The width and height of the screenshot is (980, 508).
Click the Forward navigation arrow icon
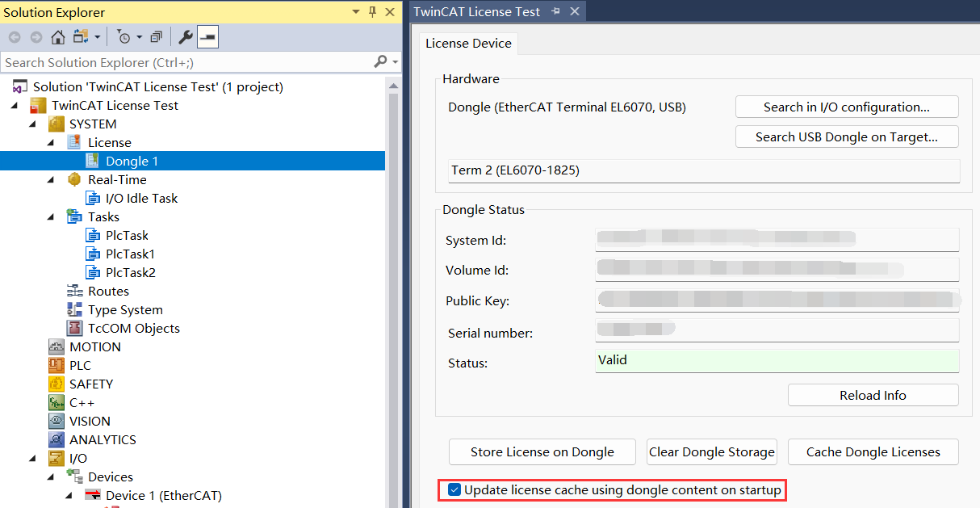click(x=36, y=37)
